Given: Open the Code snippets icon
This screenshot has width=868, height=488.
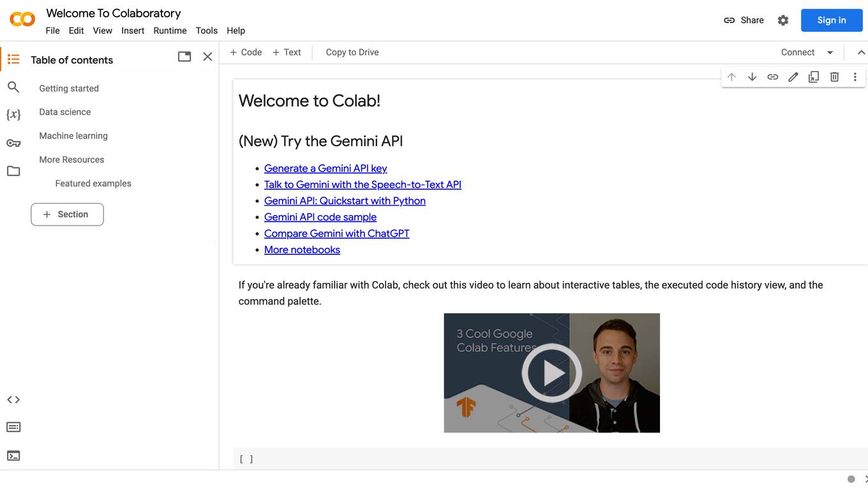Looking at the screenshot, I should 13,400.
